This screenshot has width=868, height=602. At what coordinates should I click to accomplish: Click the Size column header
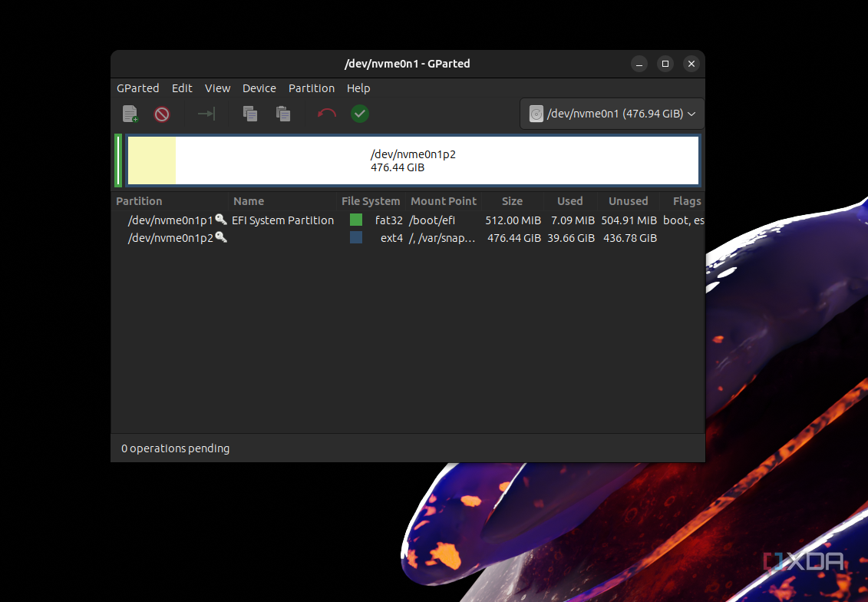click(x=512, y=201)
